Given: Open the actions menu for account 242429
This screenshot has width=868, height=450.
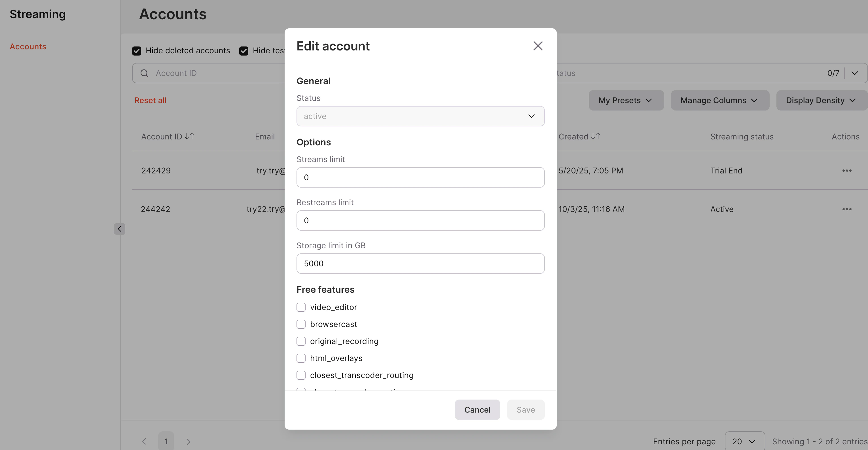Looking at the screenshot, I should 847,170.
